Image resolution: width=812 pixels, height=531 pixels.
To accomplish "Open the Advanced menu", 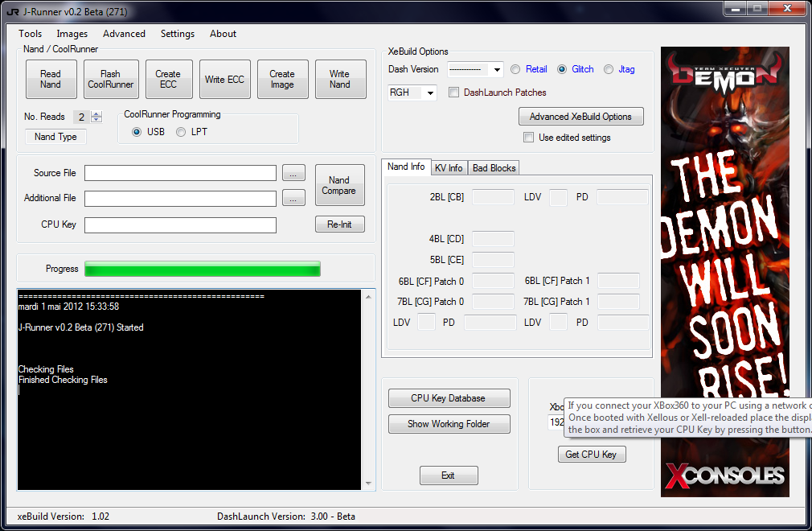I will (x=124, y=34).
